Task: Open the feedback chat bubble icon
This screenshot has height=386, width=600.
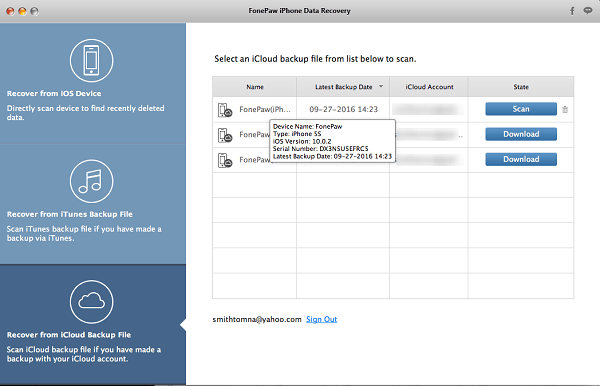Action: (588, 11)
